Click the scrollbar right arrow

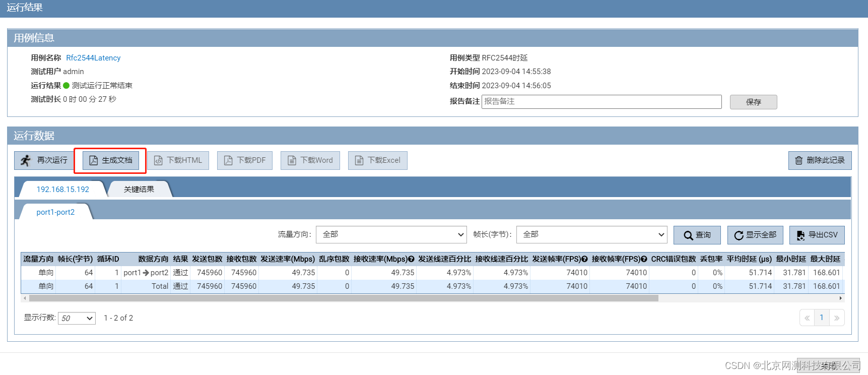[x=840, y=298]
